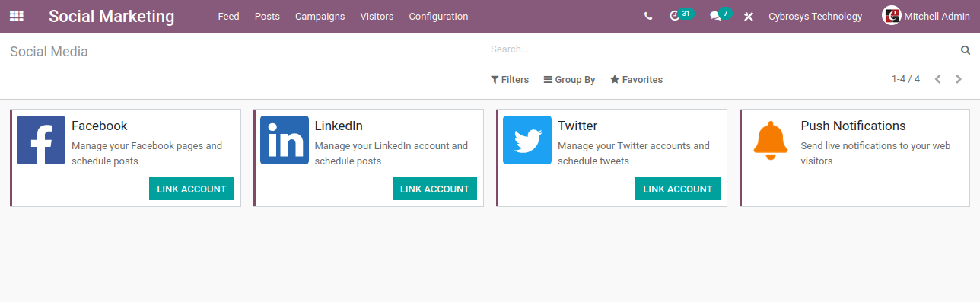Click the LinkedIn card title
Image resolution: width=980 pixels, height=302 pixels.
[339, 126]
